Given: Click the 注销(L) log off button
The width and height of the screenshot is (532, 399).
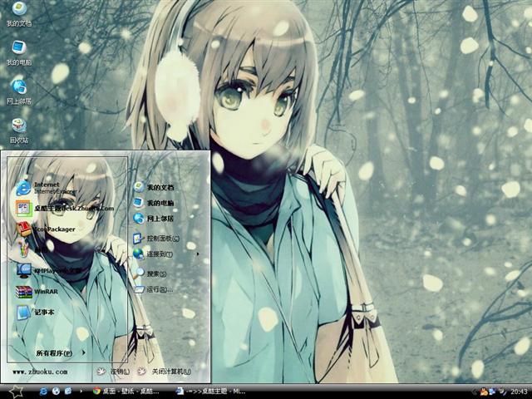Looking at the screenshot, I should click(113, 372).
